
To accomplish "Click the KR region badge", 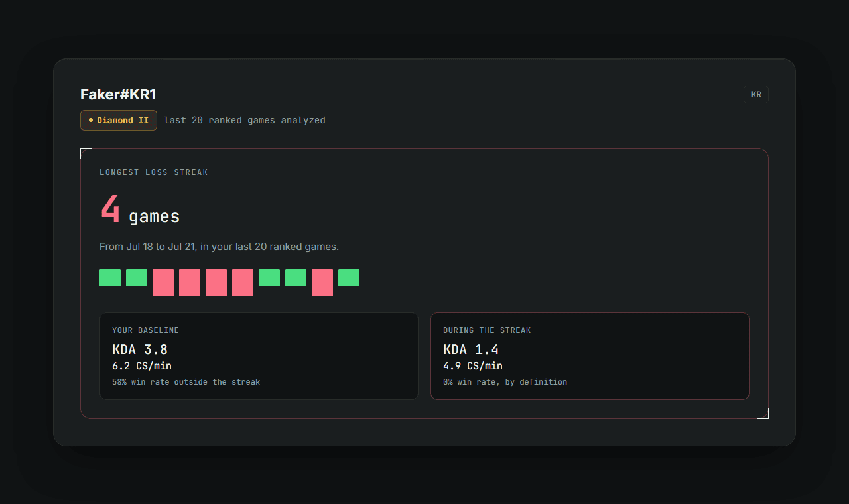I will point(756,95).
